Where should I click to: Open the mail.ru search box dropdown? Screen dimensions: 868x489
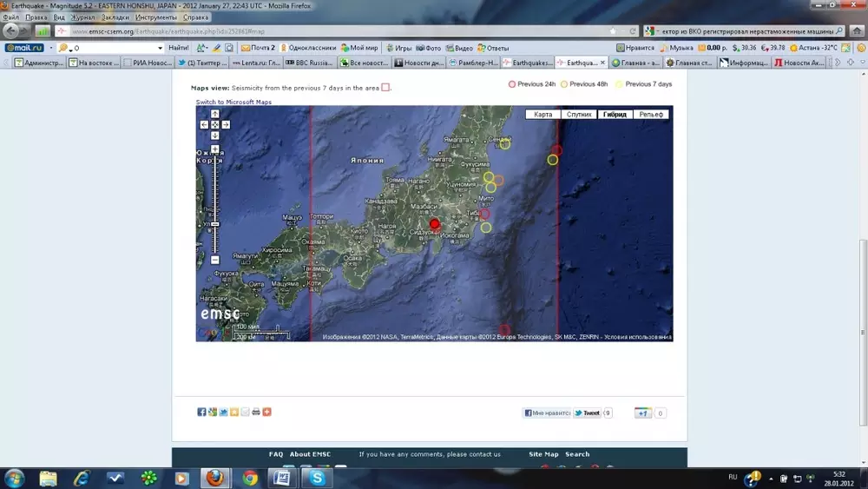(x=160, y=49)
